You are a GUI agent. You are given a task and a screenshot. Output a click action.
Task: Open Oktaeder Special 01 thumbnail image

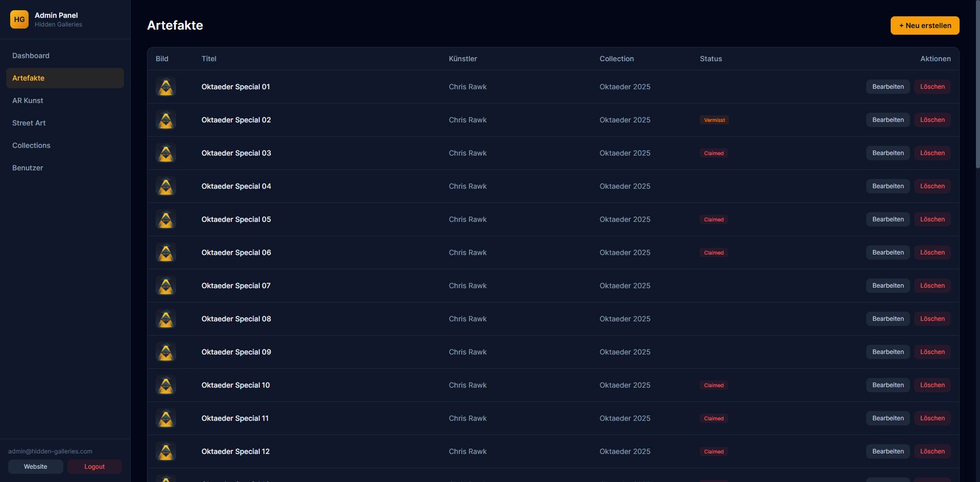166,87
